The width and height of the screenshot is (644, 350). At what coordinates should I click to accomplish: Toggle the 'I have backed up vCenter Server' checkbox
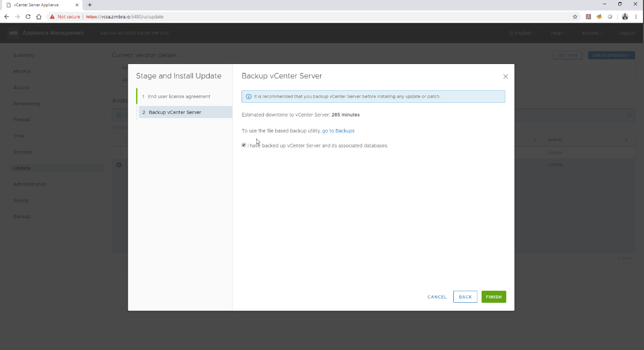tap(244, 145)
